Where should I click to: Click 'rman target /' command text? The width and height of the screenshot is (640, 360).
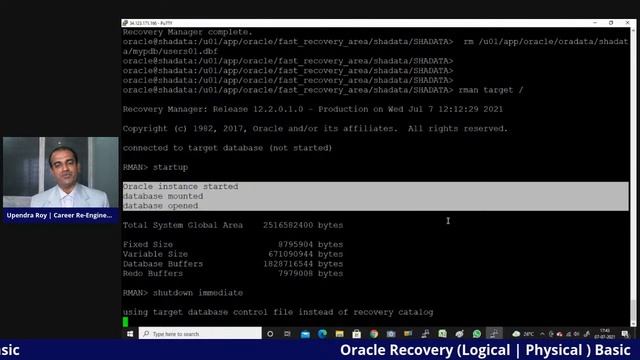[491, 90]
